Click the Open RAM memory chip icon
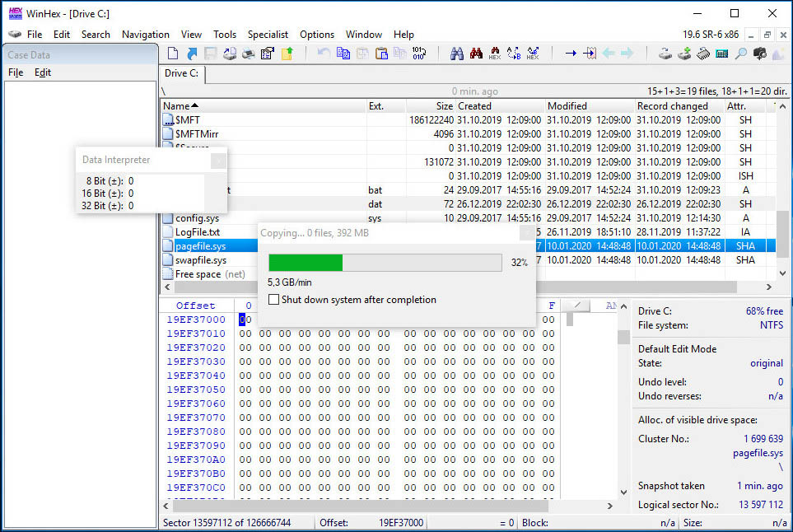The height and width of the screenshot is (532, 793). [703, 53]
